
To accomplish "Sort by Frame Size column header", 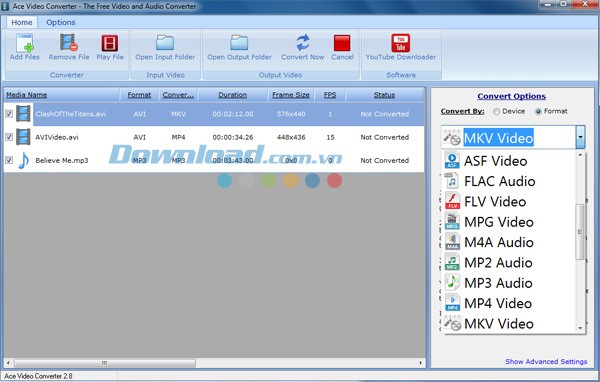I will click(290, 95).
